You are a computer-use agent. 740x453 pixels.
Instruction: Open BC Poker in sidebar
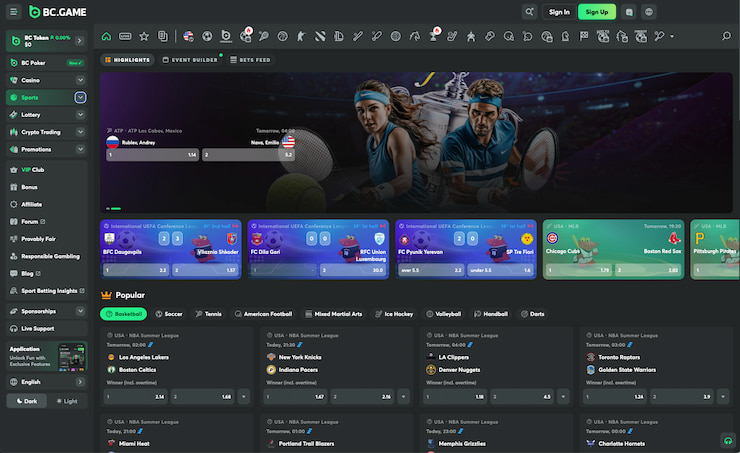point(47,63)
